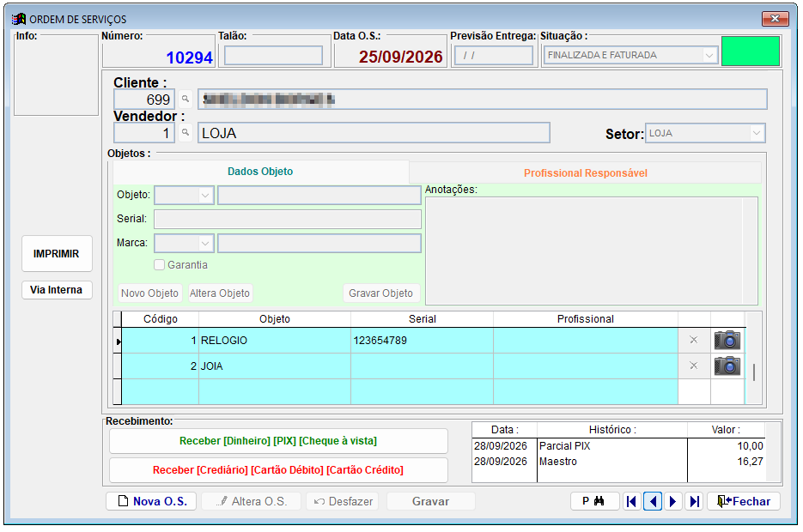Go to previous record arrow

click(x=653, y=501)
